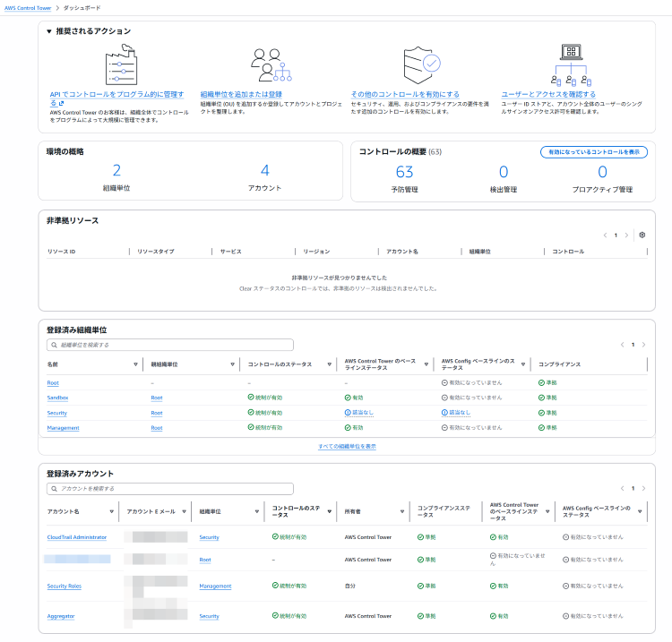Go to next page in 登録済み組織単位 table
This screenshot has height=642, width=672.
[x=643, y=345]
